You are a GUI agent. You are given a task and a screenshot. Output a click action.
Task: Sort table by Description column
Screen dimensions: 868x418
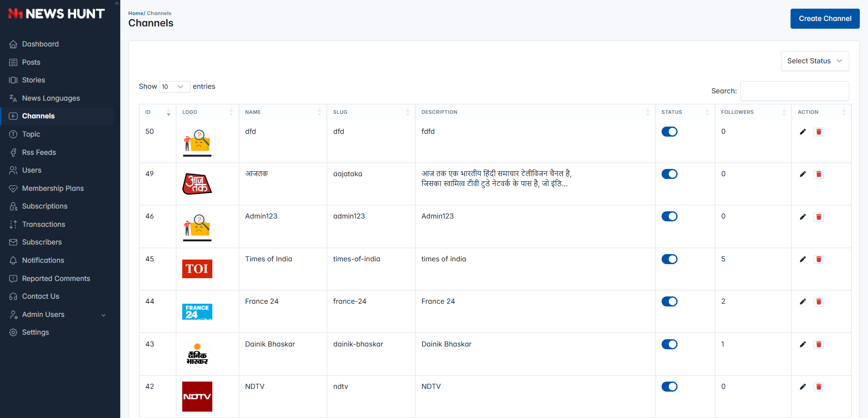point(535,112)
